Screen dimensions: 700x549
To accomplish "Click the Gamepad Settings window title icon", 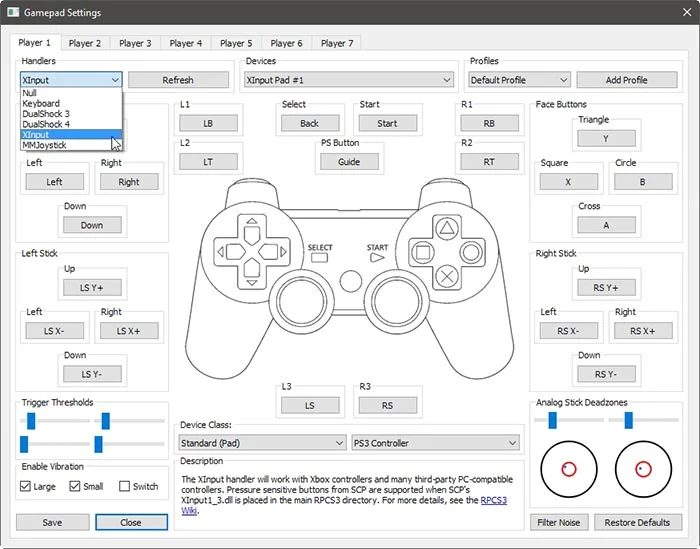I will tap(12, 13).
